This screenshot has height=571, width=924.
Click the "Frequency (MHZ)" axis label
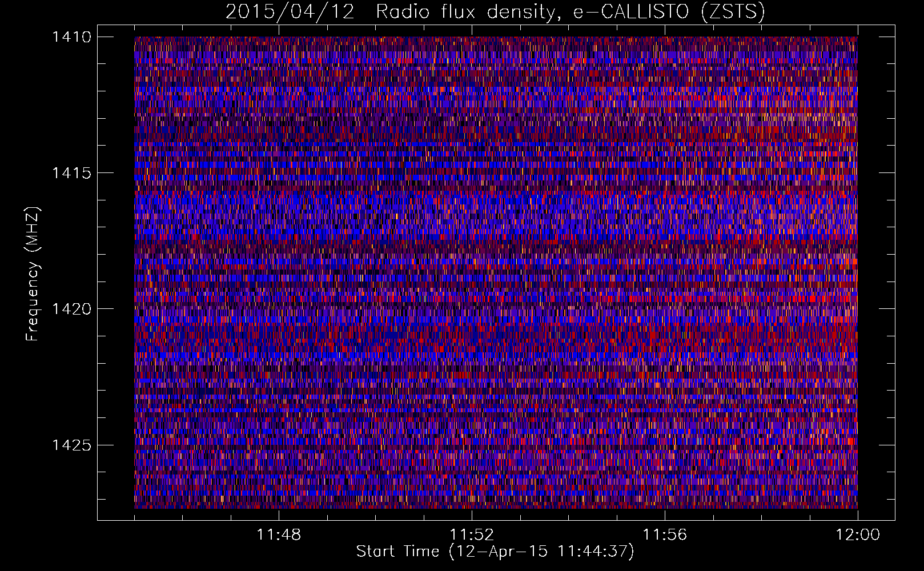(x=33, y=274)
